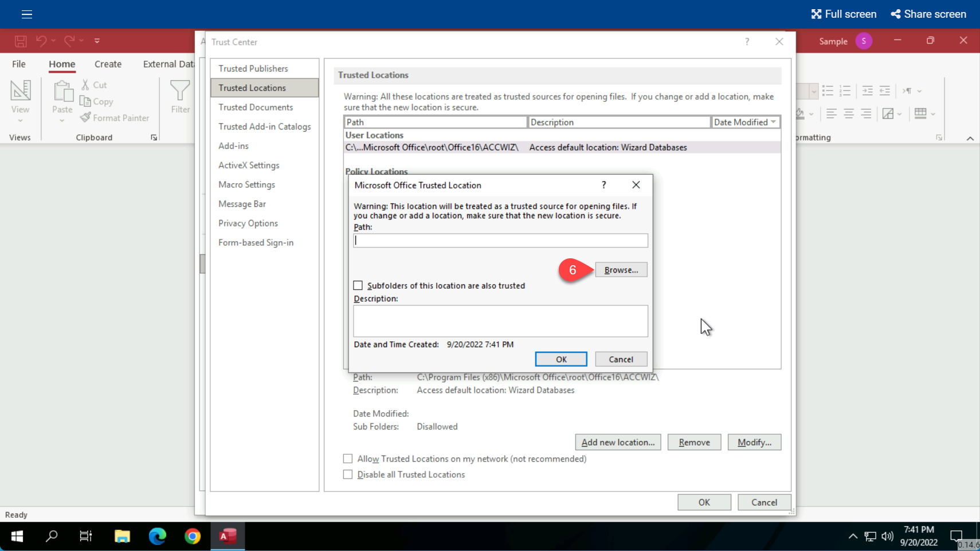This screenshot has width=980, height=551.
Task: Open the Clipboard group dialog launcher
Action: pyautogui.click(x=154, y=137)
